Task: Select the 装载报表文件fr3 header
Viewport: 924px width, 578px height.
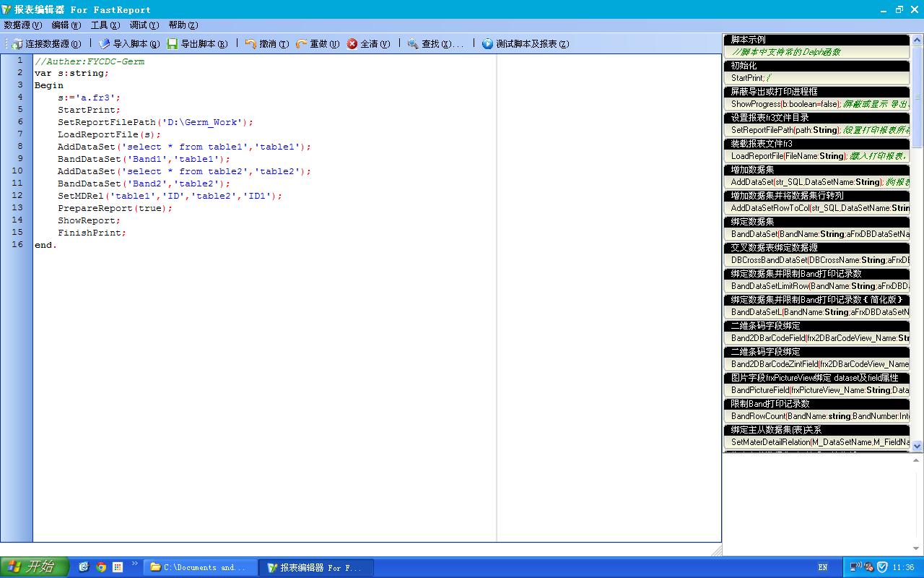Action: coord(816,144)
